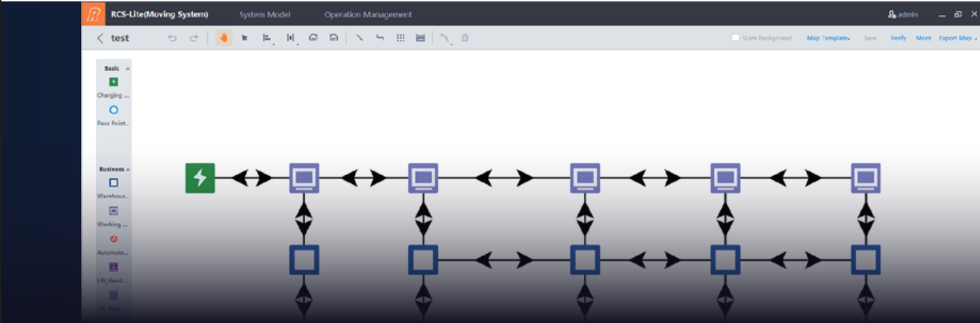Select the green Charging point icon
Screen dimensions: 980x323
point(113,82)
